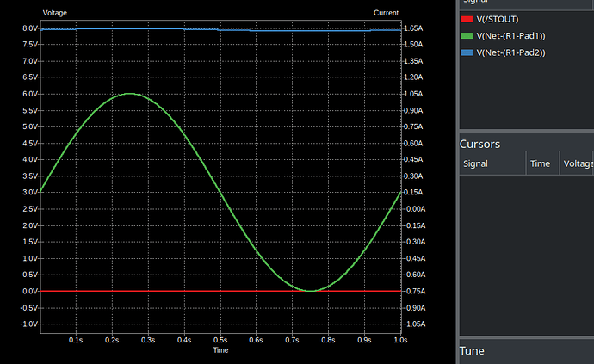Click the Current axis label
The width and height of the screenshot is (594, 364).
click(386, 13)
